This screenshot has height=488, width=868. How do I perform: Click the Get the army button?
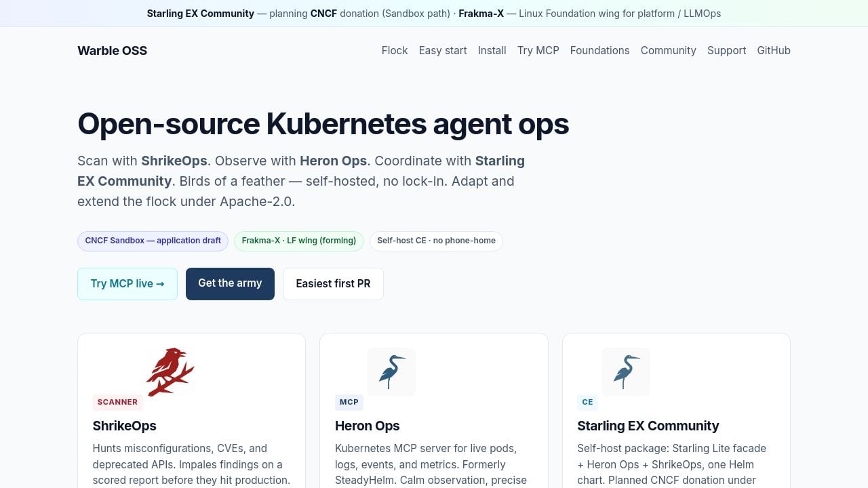pyautogui.click(x=230, y=284)
